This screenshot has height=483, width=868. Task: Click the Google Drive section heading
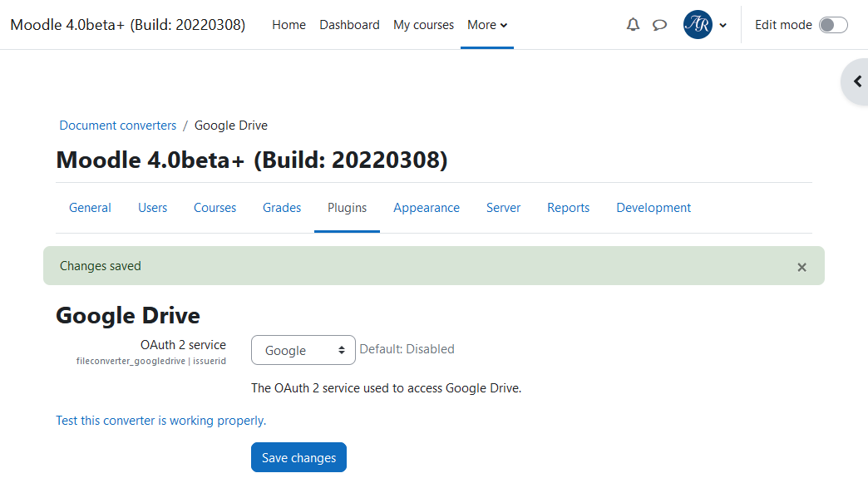[x=128, y=315]
